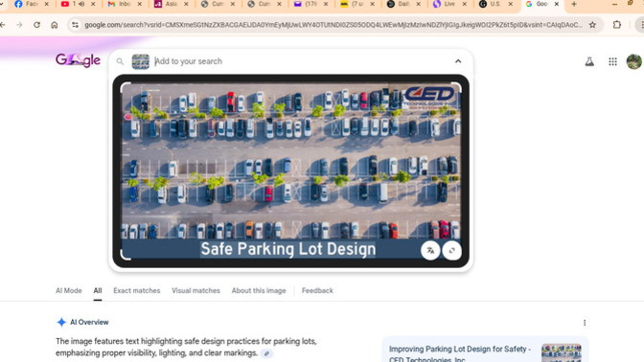Click the source link icon after clear markings
This screenshot has height=362, width=644.
point(266,353)
